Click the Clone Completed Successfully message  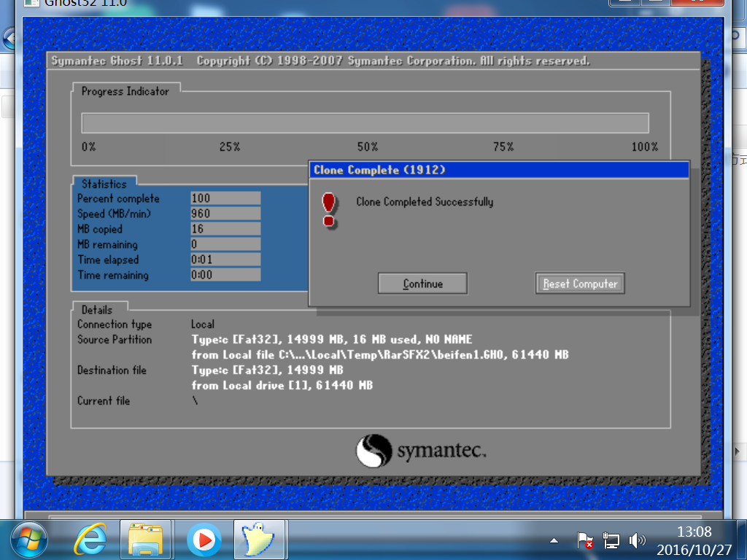[425, 202]
